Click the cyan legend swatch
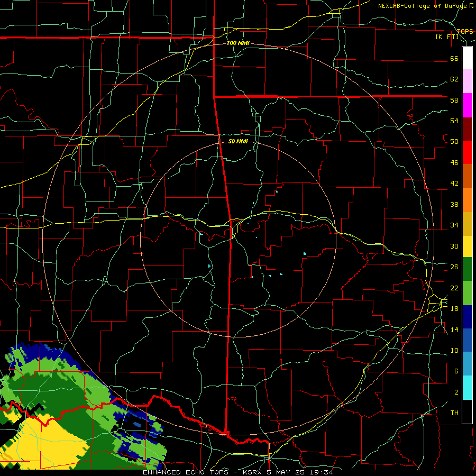 [x=467, y=388]
